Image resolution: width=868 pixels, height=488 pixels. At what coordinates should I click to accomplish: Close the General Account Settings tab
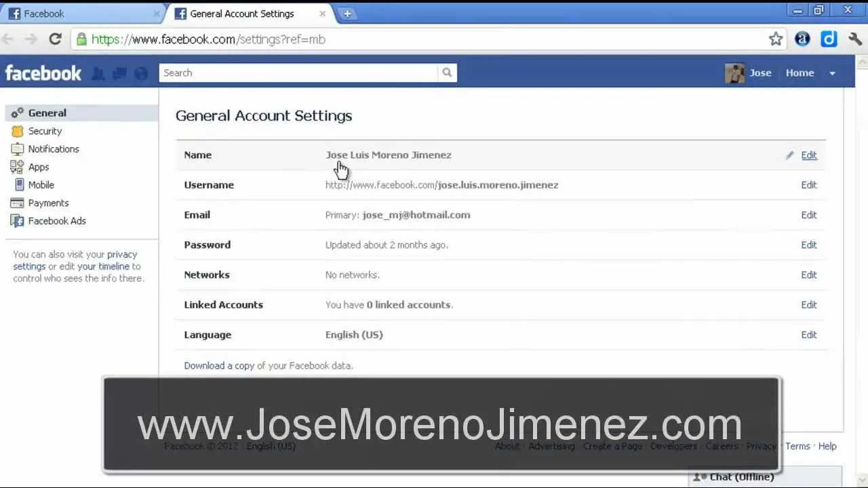click(322, 14)
